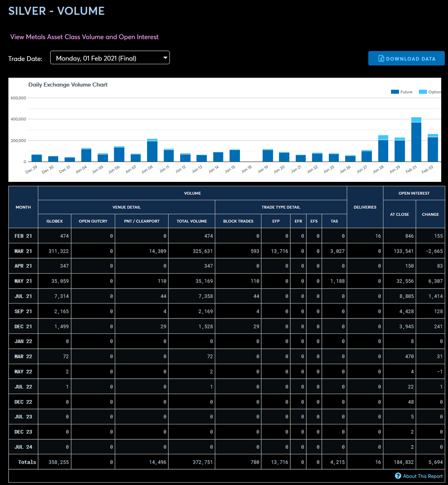Click the TAS column header
Image resolution: width=448 pixels, height=485 pixels.
point(334,221)
